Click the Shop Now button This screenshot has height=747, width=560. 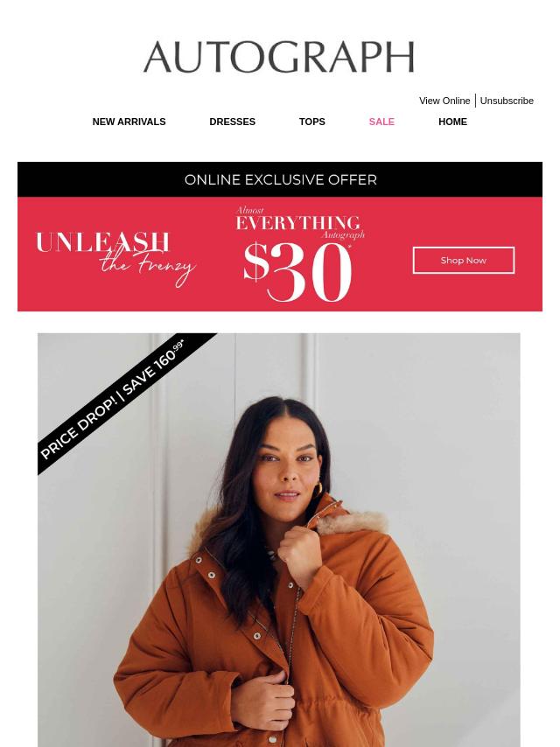tap(464, 260)
